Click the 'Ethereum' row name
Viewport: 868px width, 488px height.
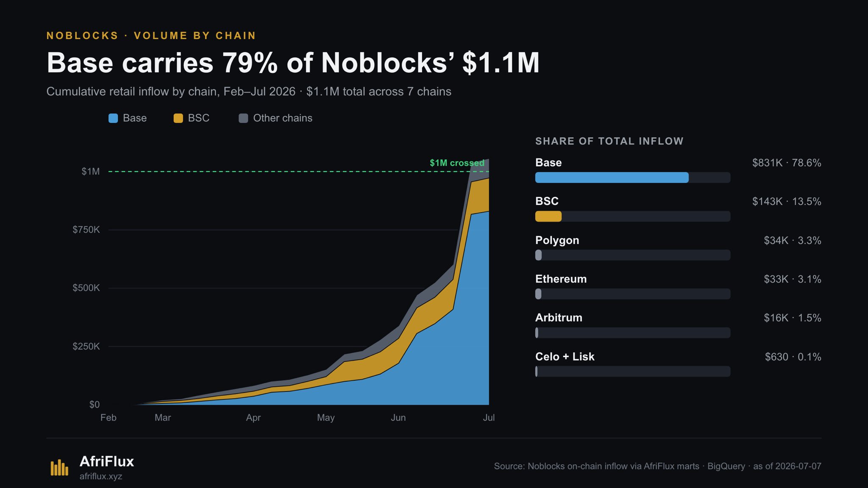click(561, 279)
